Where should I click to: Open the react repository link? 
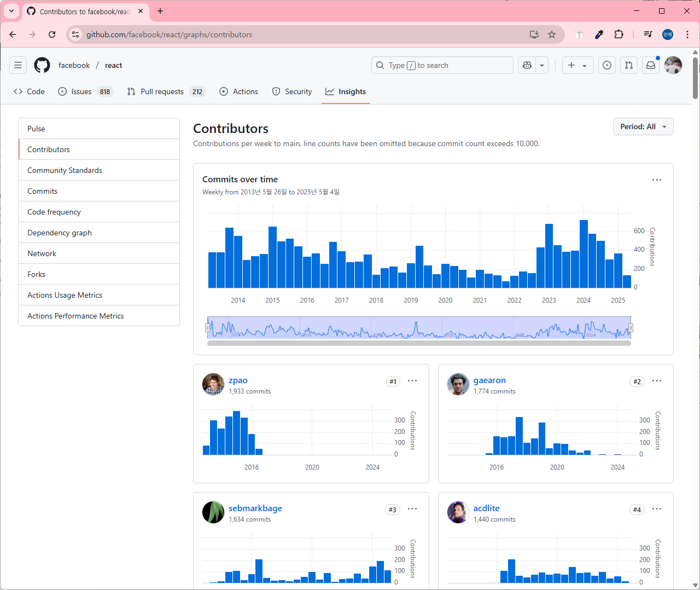[x=113, y=65]
